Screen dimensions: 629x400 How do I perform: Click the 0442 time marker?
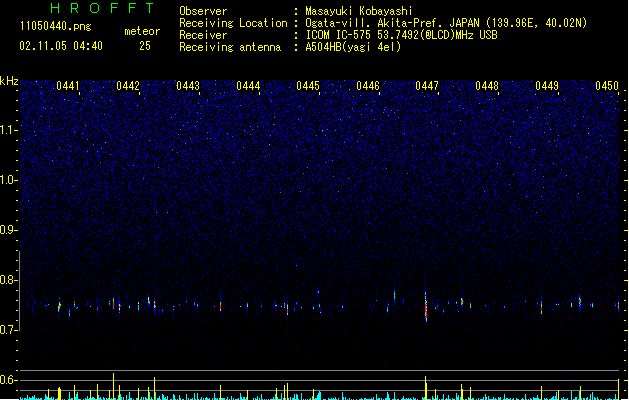[x=128, y=86]
